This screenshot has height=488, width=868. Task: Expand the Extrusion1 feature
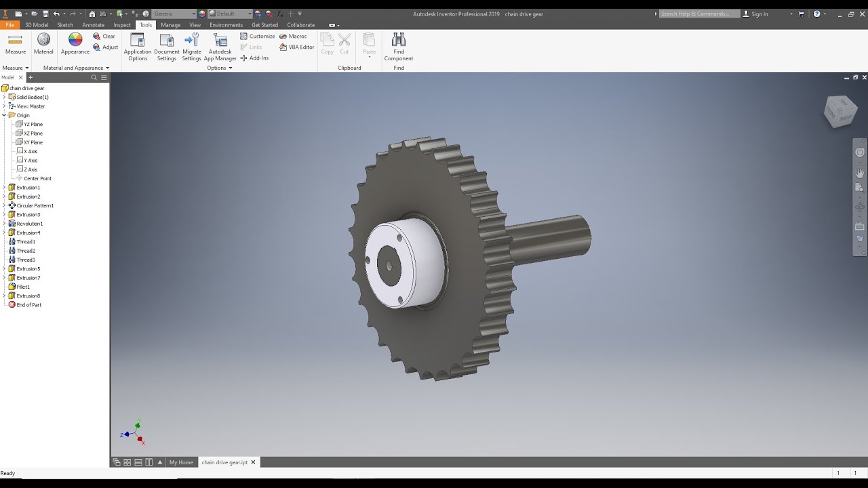(x=4, y=188)
